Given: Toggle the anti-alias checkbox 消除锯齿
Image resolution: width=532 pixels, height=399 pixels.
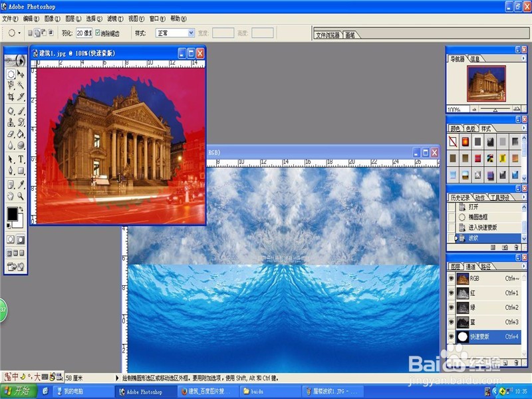Looking at the screenshot, I should tap(98, 33).
